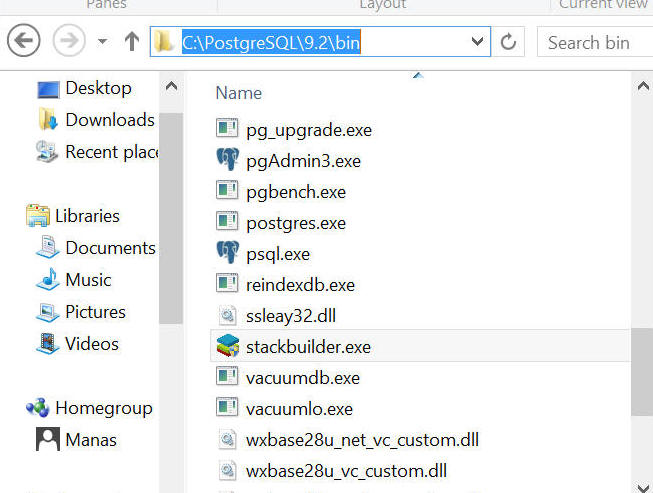This screenshot has height=493, width=653.
Task: Select the pg_upgrade.exe icon
Action: click(x=227, y=129)
